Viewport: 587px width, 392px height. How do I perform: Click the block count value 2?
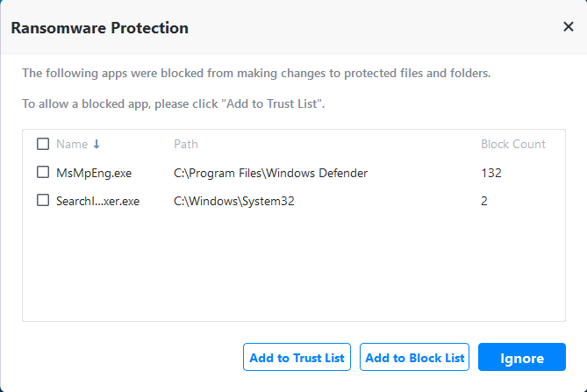coord(484,202)
